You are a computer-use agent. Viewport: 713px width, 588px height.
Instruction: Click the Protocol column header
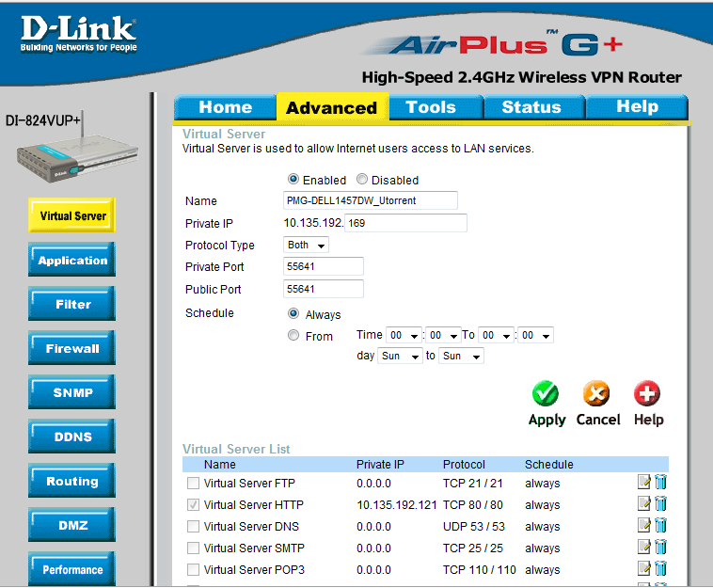pos(464,465)
